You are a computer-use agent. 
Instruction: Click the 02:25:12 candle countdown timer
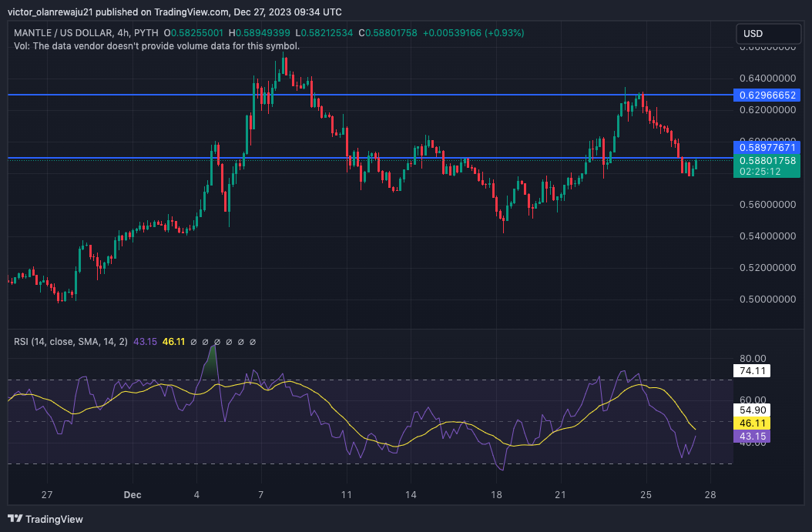(x=760, y=171)
